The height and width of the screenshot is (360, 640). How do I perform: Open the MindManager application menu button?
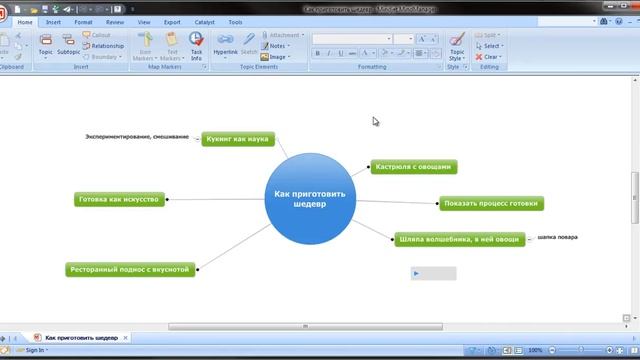2,13
